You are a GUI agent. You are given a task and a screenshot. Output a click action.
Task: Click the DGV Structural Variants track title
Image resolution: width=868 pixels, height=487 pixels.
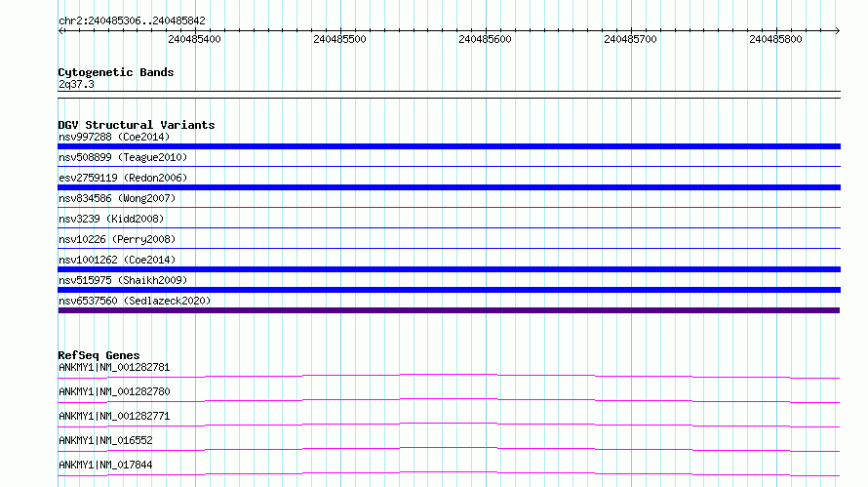(x=137, y=125)
